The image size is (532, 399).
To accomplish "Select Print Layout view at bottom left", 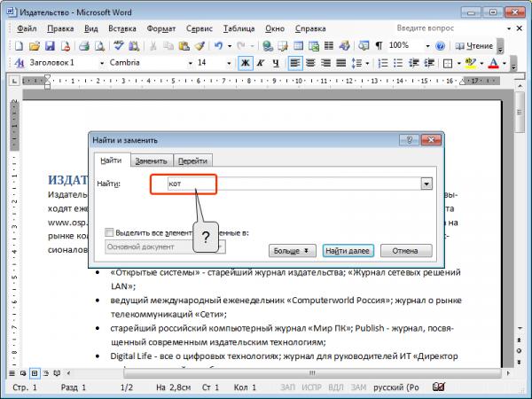I will pos(35,373).
